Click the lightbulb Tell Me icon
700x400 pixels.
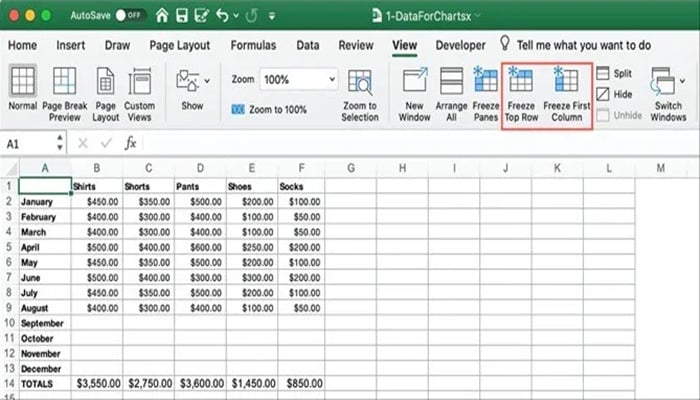click(x=504, y=44)
